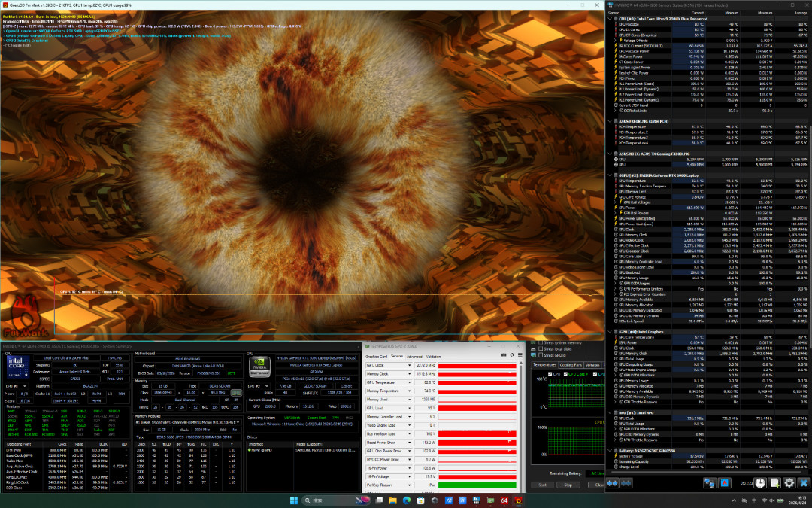Image resolution: width=812 pixels, height=508 pixels.
Task: Click the Stop stress test button
Action: pos(568,485)
